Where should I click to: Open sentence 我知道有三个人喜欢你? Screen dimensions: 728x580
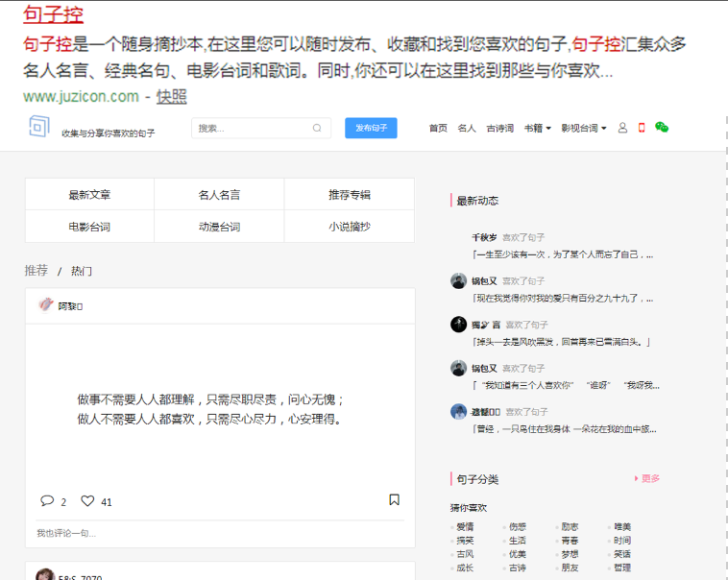click(566, 385)
